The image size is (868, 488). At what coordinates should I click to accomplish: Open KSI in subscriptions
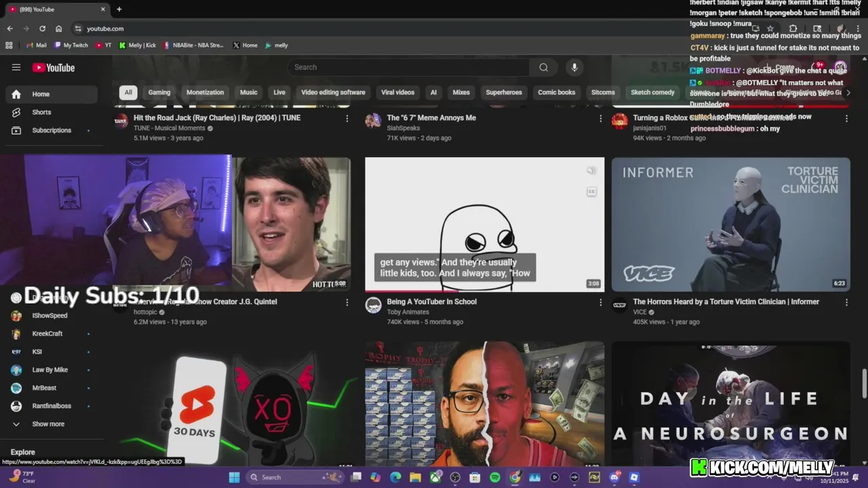tap(52, 352)
